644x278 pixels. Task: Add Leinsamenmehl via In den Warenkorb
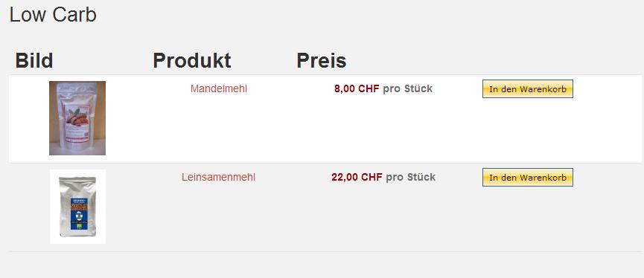point(527,177)
